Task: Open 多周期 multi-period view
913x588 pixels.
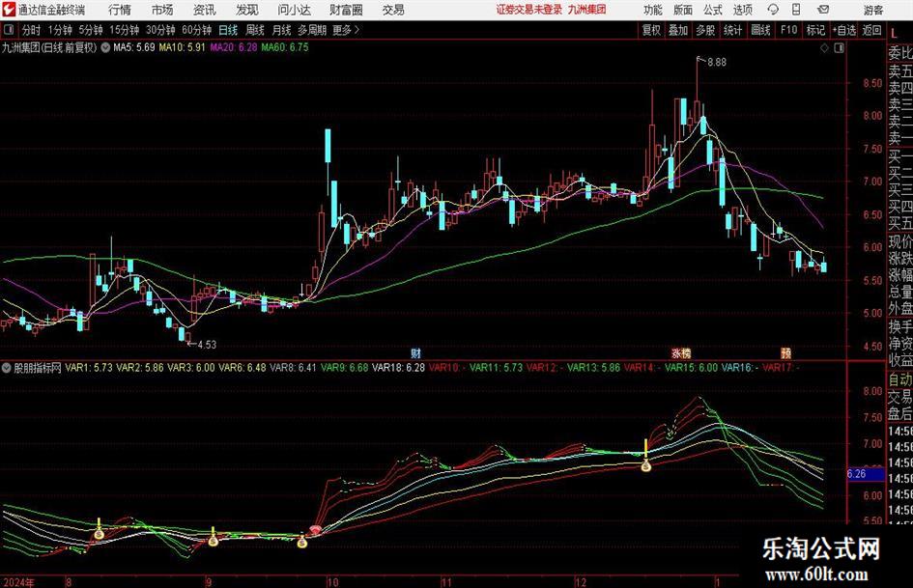Action: (x=312, y=30)
